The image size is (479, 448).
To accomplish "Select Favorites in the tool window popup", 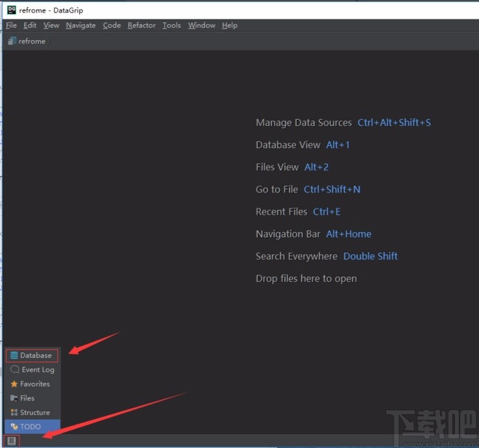I will [33, 384].
